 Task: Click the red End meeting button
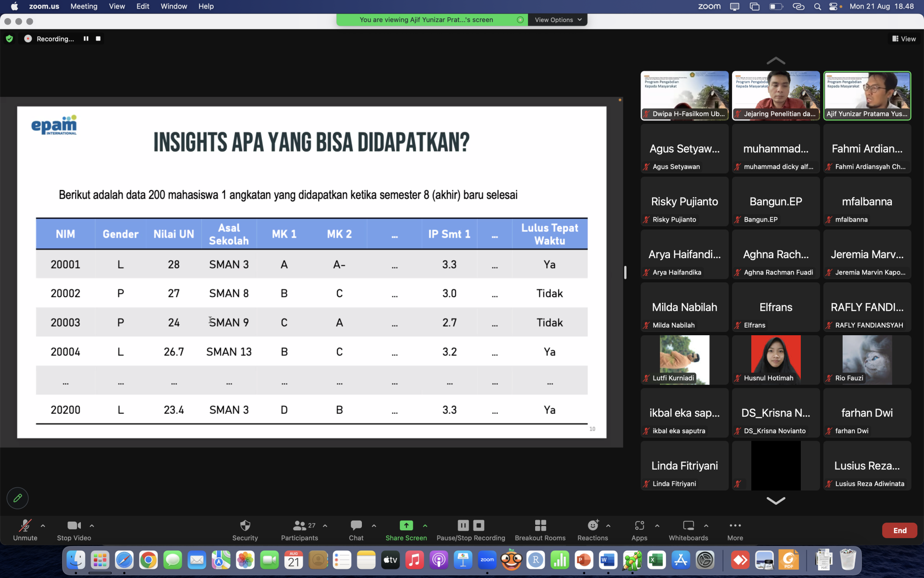899,530
